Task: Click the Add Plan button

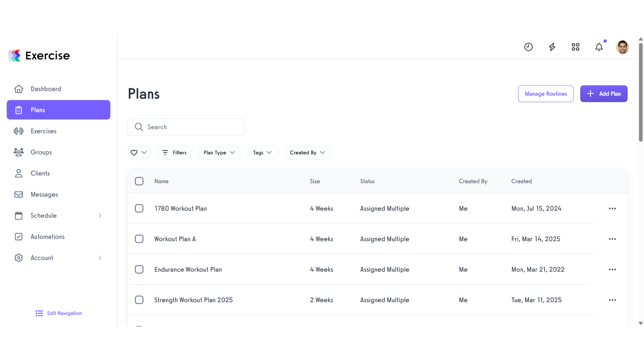Action: (604, 94)
